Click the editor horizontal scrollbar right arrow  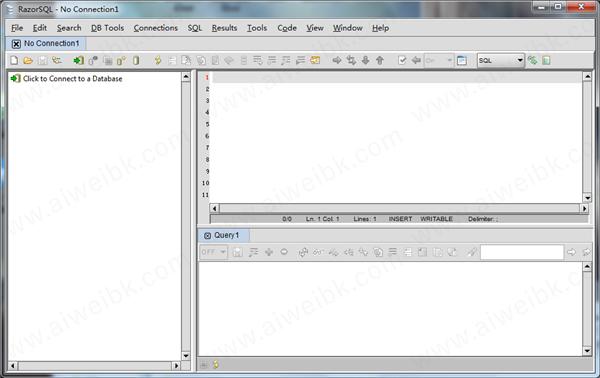(584, 209)
